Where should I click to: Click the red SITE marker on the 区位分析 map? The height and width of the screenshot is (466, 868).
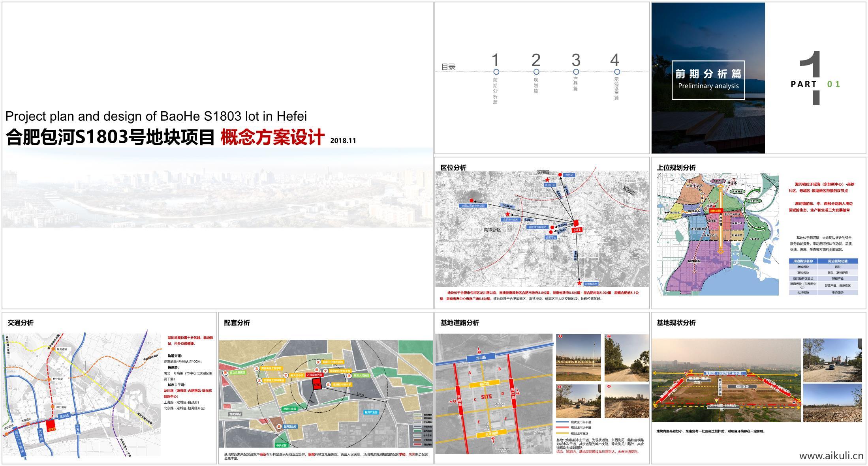click(x=575, y=223)
